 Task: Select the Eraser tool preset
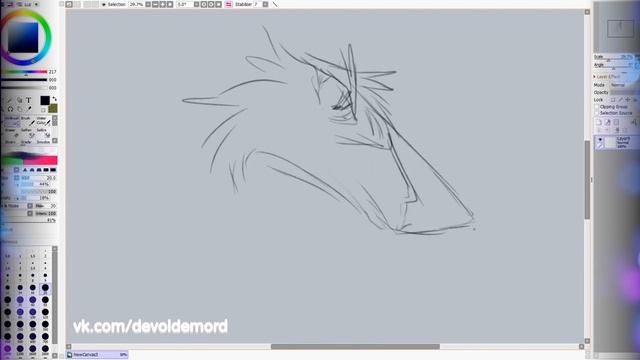[x=11, y=133]
